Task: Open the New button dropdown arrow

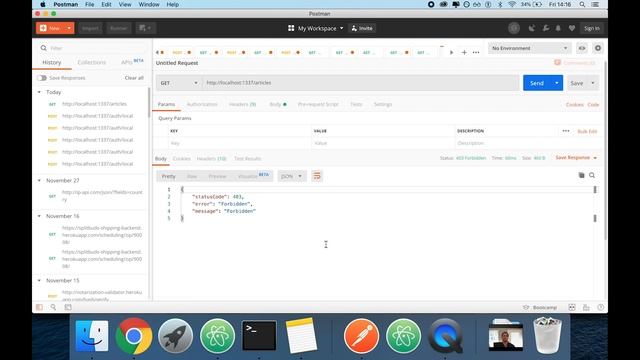Action: click(69, 28)
